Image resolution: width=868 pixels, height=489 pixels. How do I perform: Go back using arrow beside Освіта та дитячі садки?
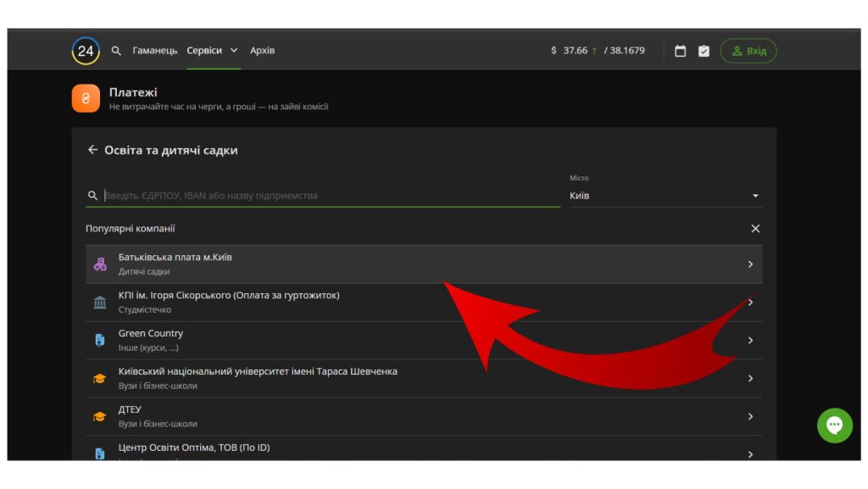pyautogui.click(x=92, y=150)
